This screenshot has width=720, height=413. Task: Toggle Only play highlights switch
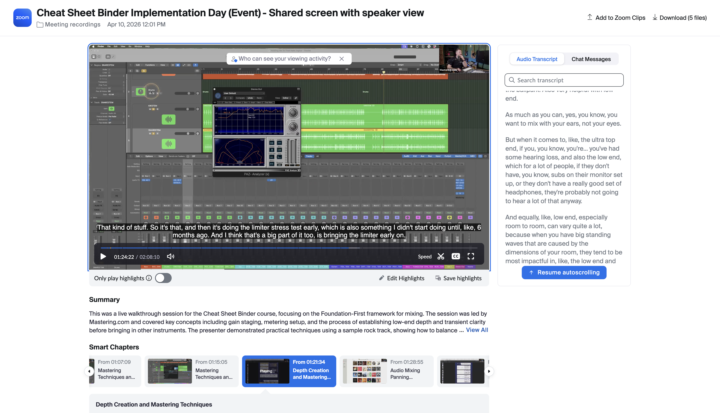(x=163, y=278)
